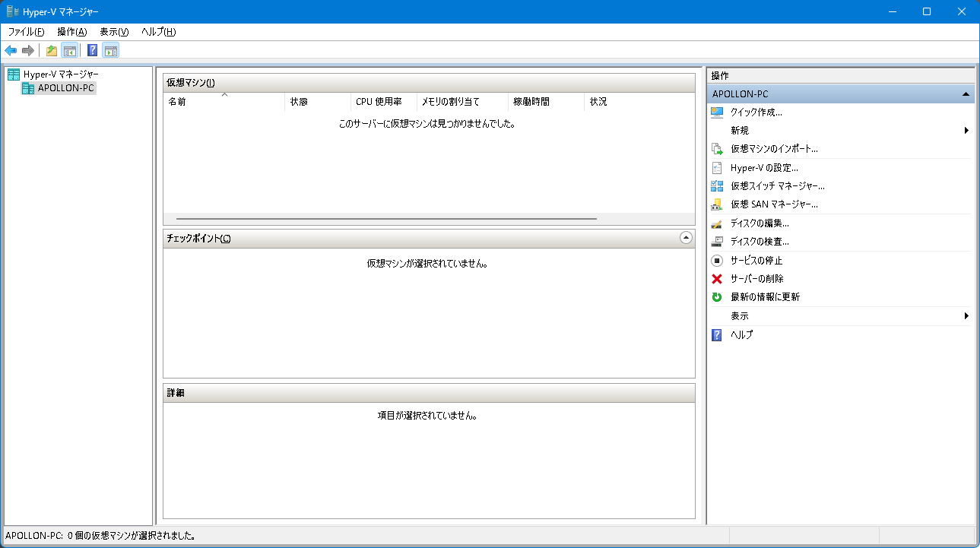Open Hyper-V の設定... action
980x548 pixels.
[x=764, y=167]
